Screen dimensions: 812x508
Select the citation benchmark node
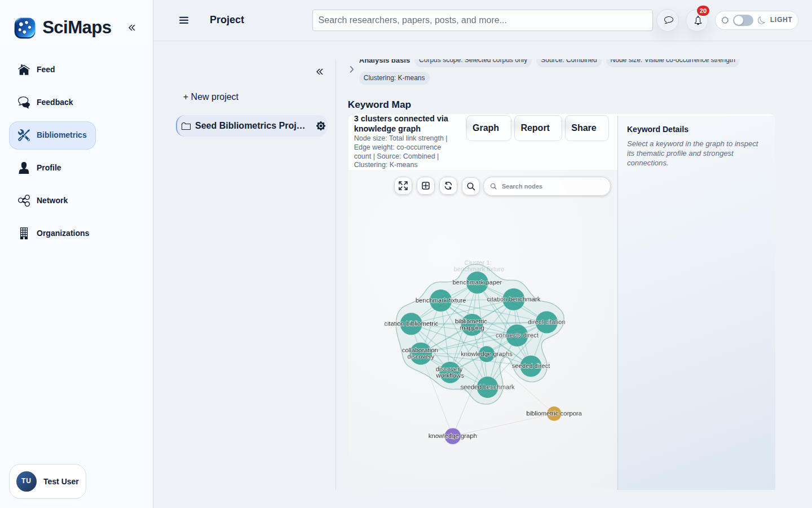point(514,299)
